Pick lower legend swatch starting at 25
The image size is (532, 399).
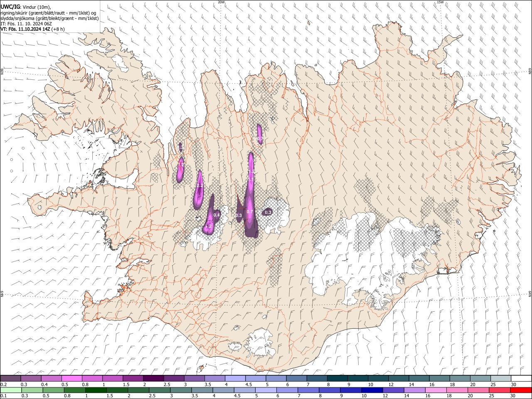click(x=499, y=390)
